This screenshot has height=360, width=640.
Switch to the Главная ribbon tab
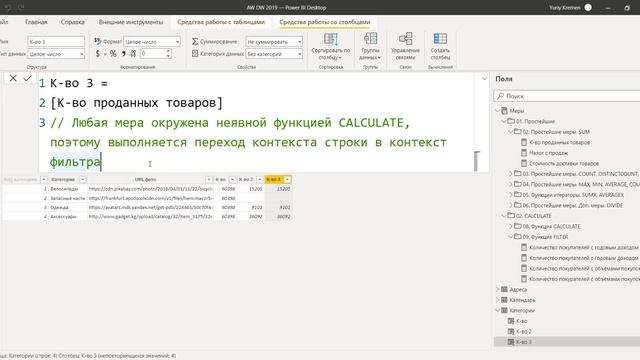36,22
